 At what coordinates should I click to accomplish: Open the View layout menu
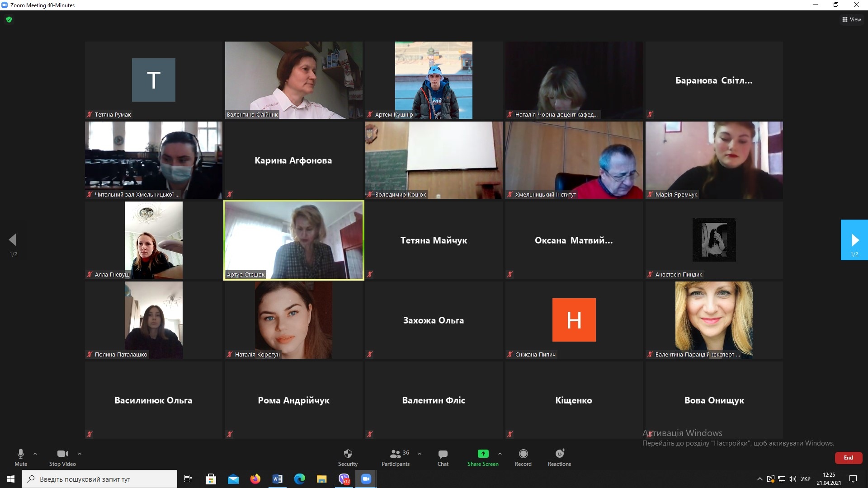tap(851, 19)
